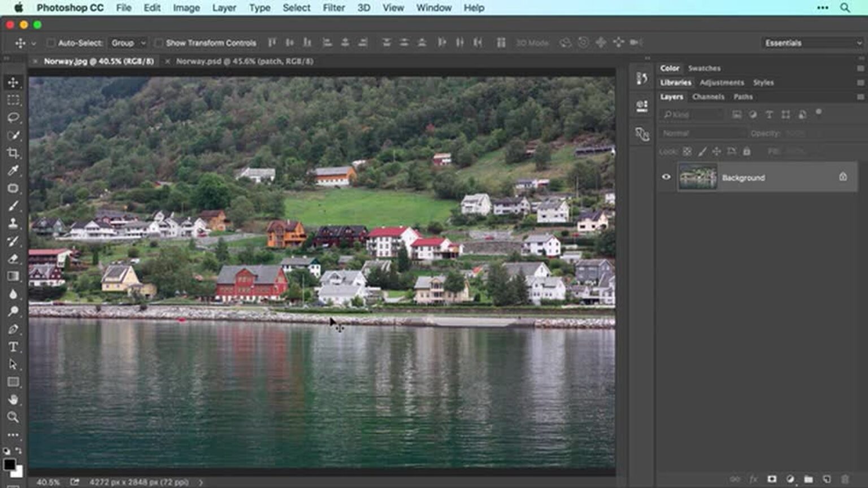Switch to the Channels tab

(x=708, y=97)
